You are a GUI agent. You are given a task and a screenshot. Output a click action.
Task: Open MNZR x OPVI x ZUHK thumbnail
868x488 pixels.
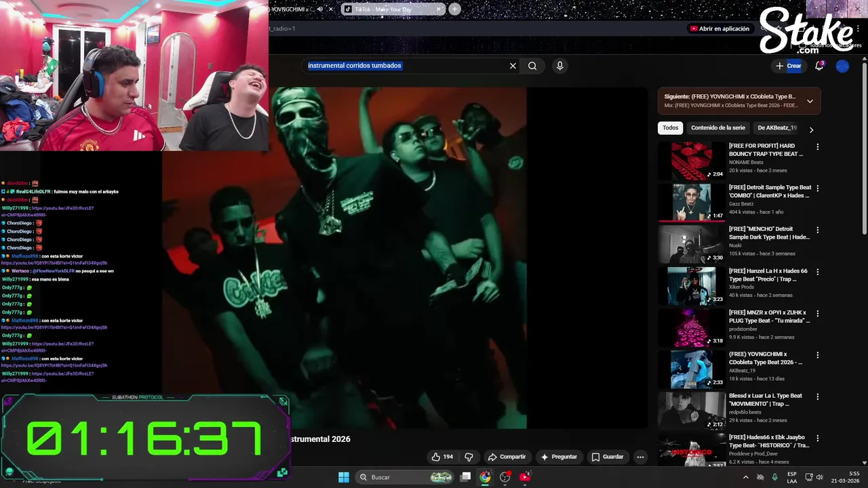[x=691, y=327]
